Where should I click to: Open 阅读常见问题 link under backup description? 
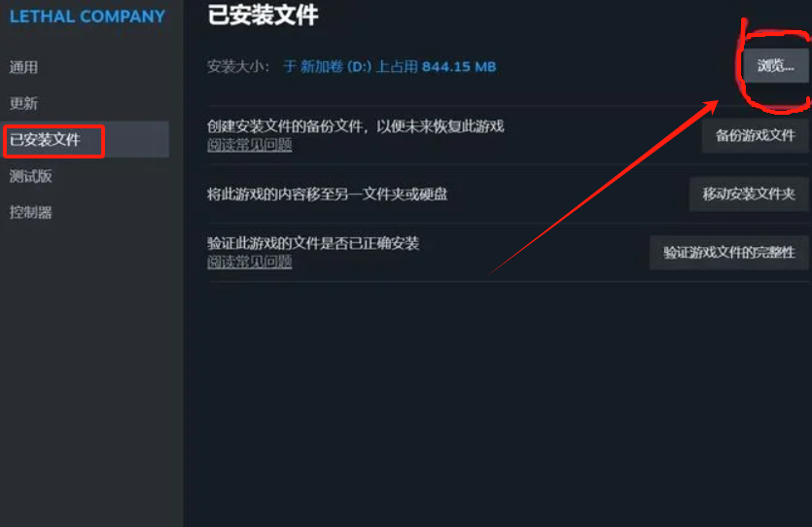(x=250, y=145)
